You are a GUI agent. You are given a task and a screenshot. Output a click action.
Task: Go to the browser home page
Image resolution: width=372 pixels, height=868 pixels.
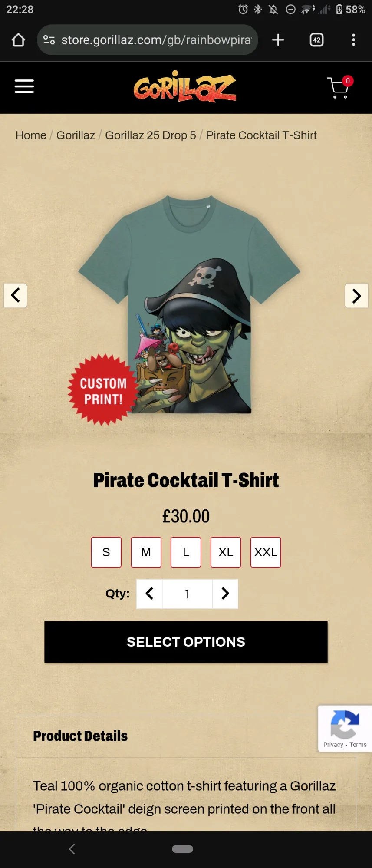pos(18,40)
